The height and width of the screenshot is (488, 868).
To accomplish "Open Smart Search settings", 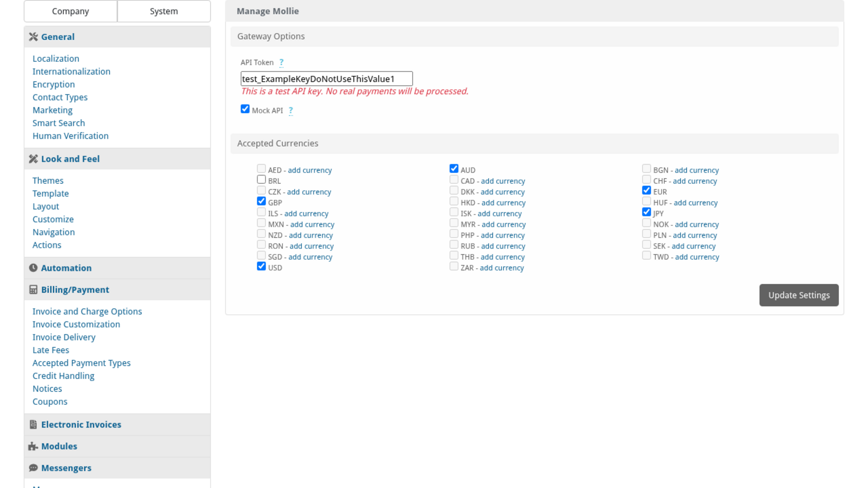I will coord(59,123).
